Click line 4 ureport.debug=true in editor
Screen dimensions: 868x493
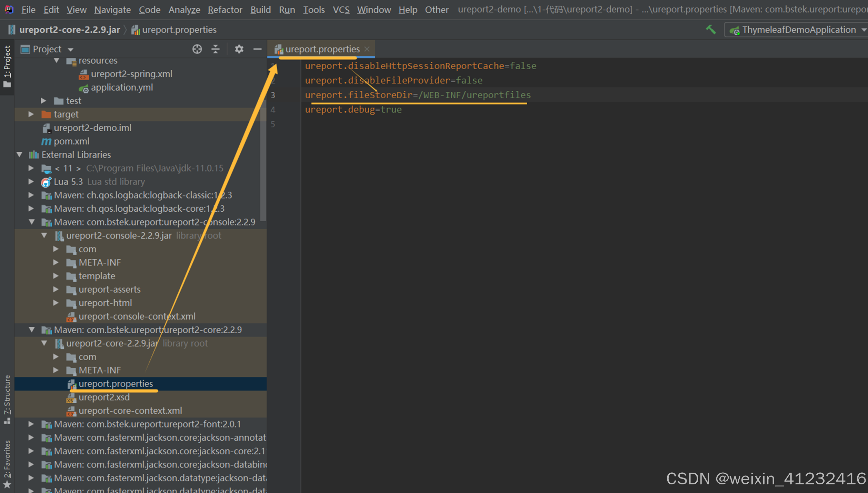point(353,110)
